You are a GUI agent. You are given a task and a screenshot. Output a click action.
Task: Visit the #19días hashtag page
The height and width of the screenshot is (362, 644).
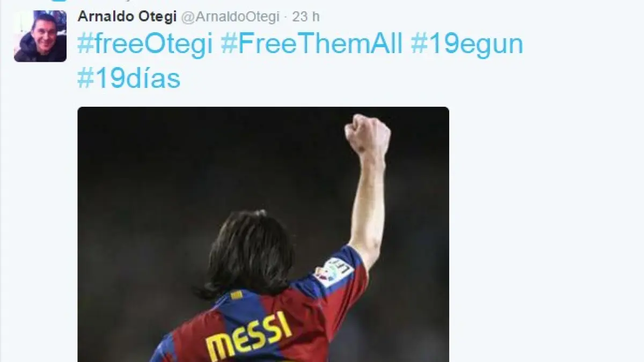pos(129,78)
